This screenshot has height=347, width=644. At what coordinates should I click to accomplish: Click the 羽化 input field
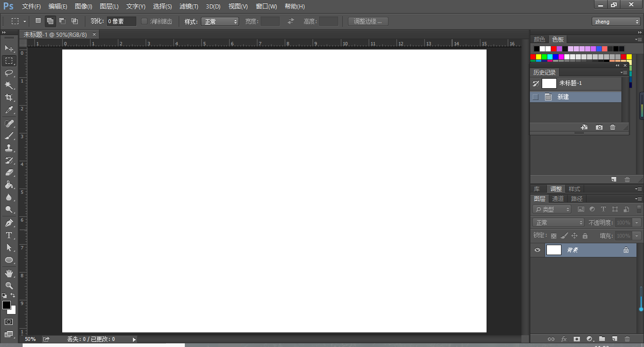[121, 21]
